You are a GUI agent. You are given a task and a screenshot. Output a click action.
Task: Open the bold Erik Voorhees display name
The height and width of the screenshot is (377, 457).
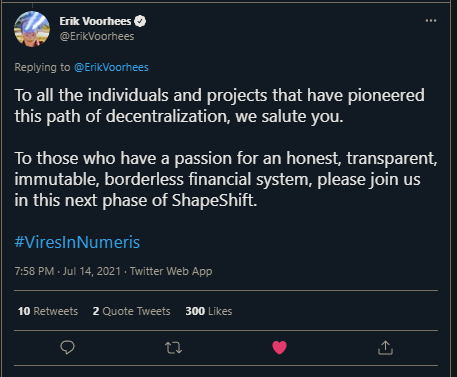pyautogui.click(x=95, y=21)
